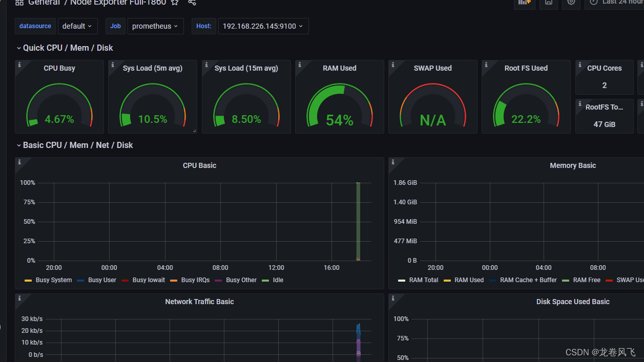Click info icon on CPU Busy panel
The height and width of the screenshot is (362, 644).
(x=19, y=65)
